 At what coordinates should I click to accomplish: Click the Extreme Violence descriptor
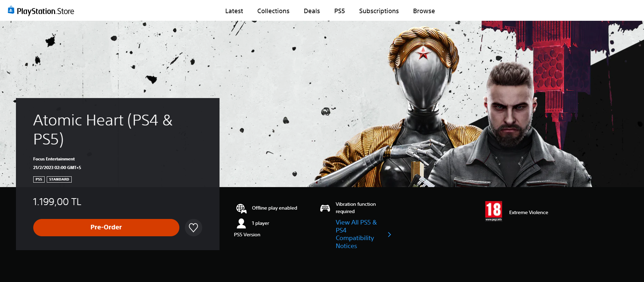coord(529,212)
